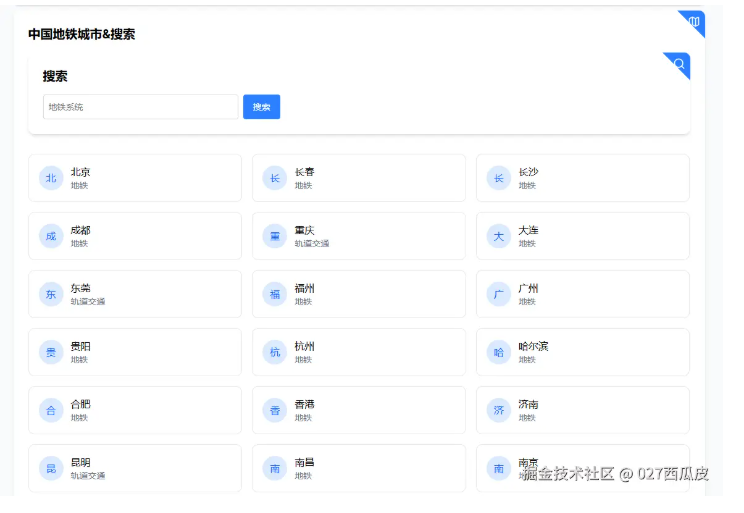Select the 合肥 city name
The height and width of the screenshot is (513, 744).
point(80,404)
